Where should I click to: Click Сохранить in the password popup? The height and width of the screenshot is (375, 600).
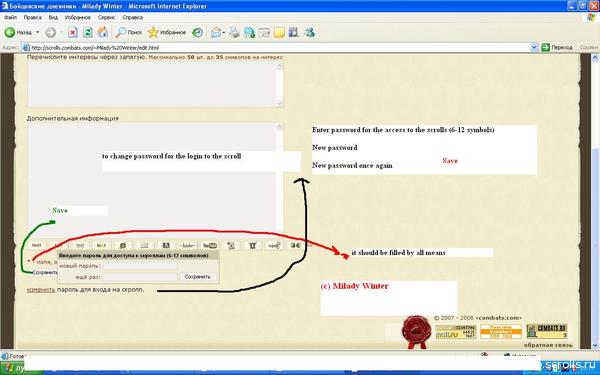pyautogui.click(x=198, y=277)
